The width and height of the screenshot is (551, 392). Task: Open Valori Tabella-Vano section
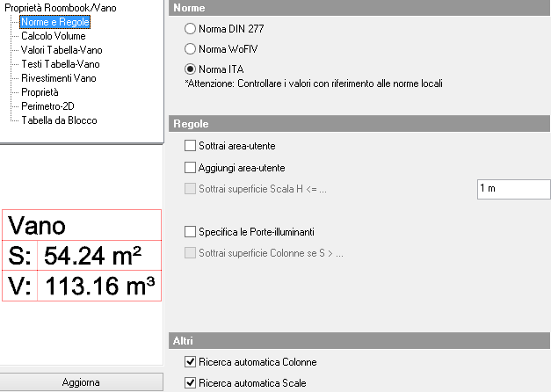[x=62, y=50]
